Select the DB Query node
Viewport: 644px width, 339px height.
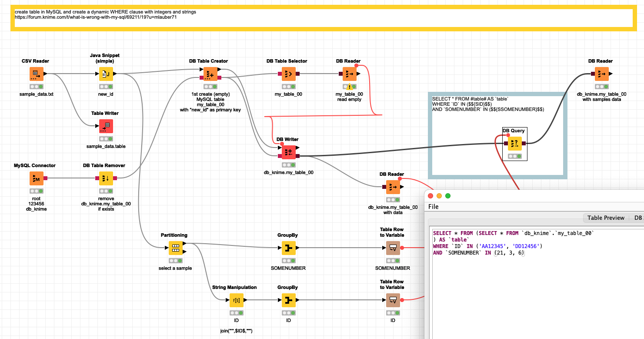(514, 143)
